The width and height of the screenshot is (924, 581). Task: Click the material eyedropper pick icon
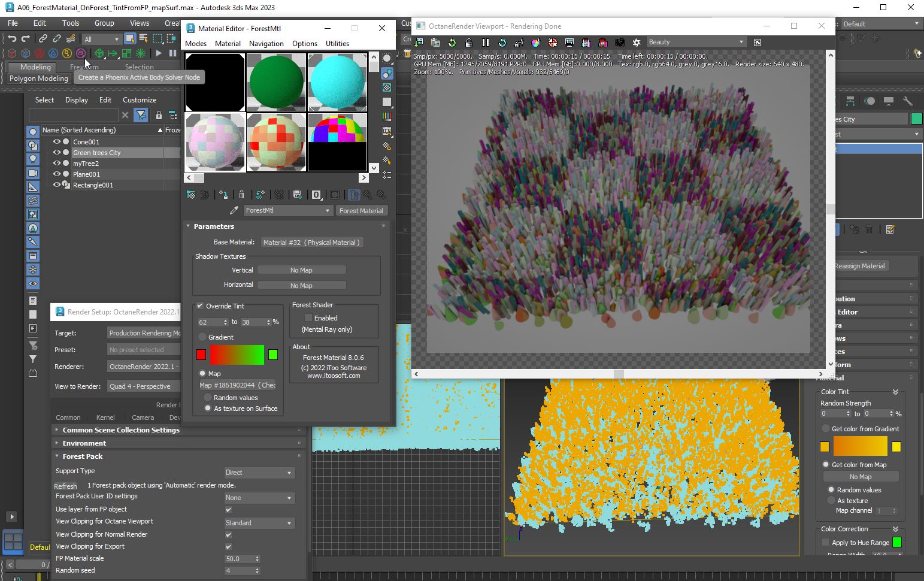tap(234, 211)
